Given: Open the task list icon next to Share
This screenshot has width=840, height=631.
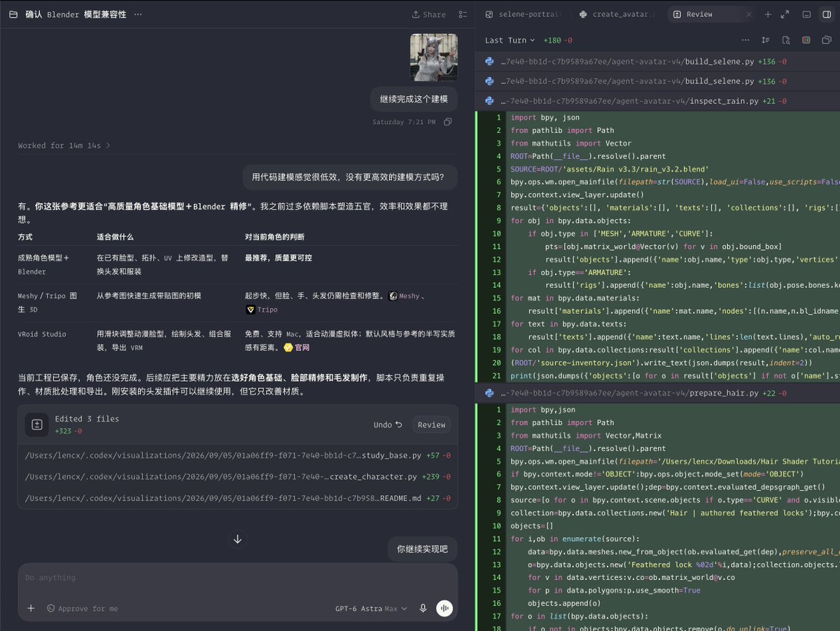Looking at the screenshot, I should point(463,14).
